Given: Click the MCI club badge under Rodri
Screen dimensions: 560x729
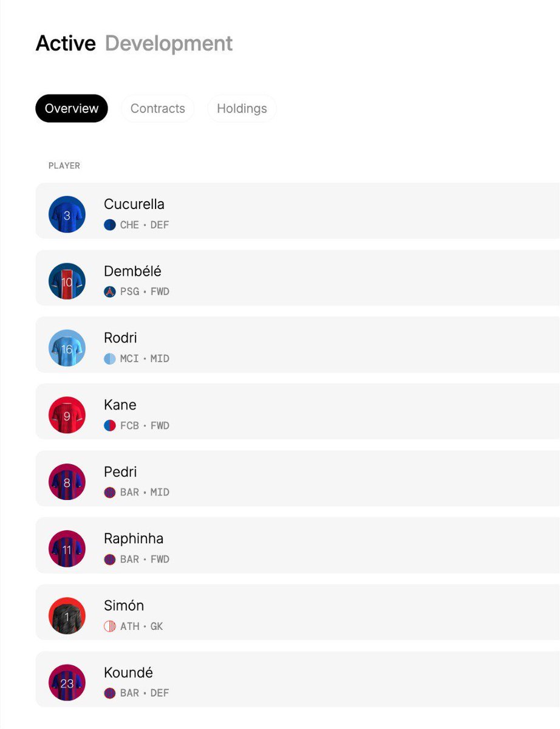Looking at the screenshot, I should [x=110, y=358].
